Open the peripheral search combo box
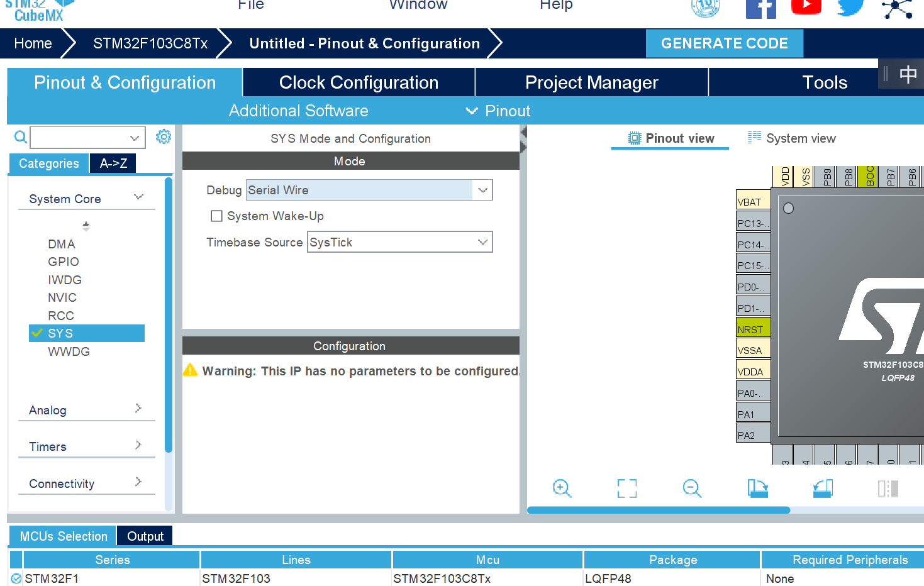 (87, 138)
